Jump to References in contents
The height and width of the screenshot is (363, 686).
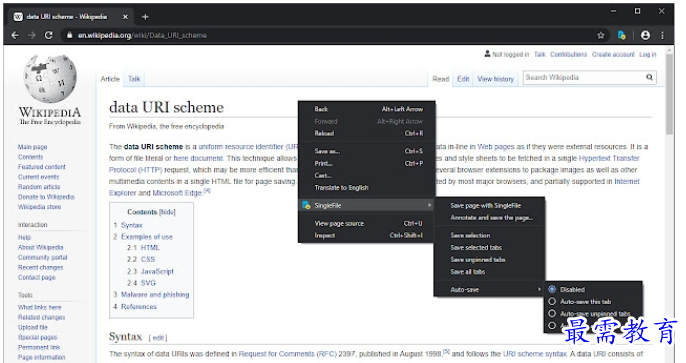(x=139, y=307)
